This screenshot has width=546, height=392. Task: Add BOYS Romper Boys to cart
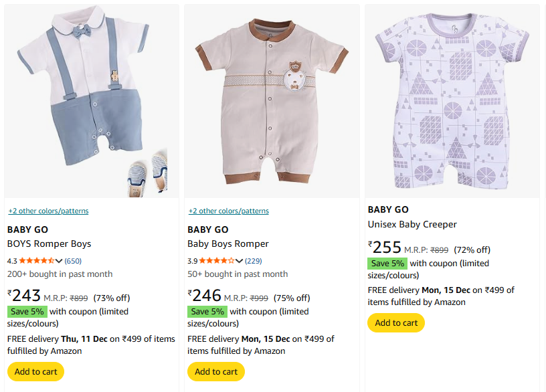tap(35, 371)
